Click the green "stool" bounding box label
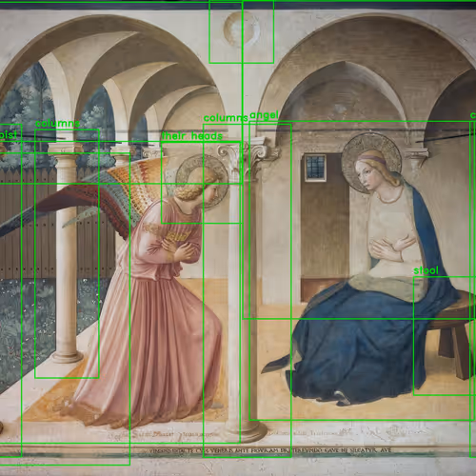This screenshot has width=476, height=476. (426, 270)
